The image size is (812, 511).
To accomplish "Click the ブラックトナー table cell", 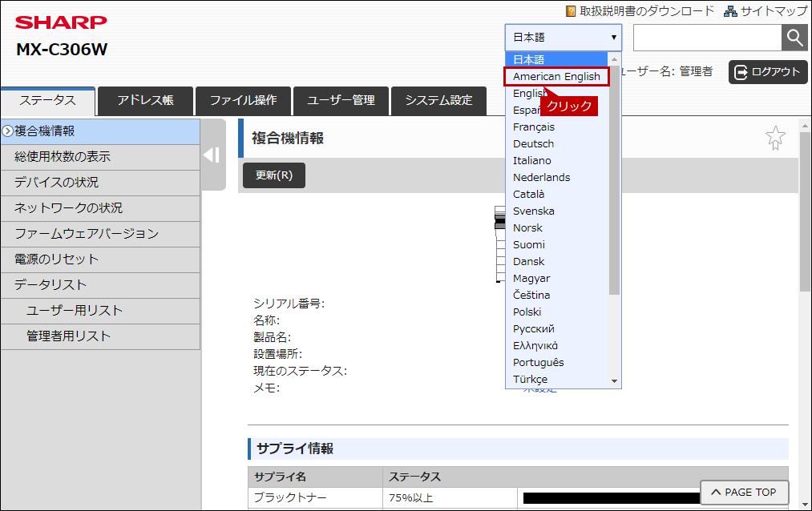I will (315, 498).
